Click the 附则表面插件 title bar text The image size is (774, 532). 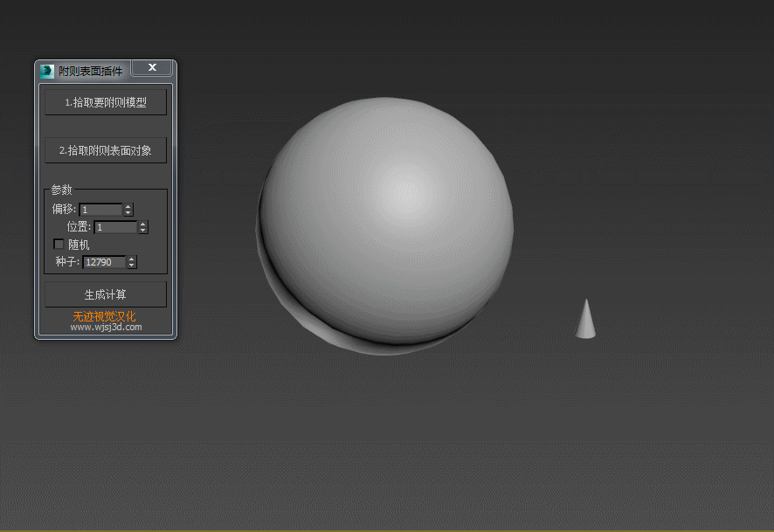pyautogui.click(x=90, y=71)
